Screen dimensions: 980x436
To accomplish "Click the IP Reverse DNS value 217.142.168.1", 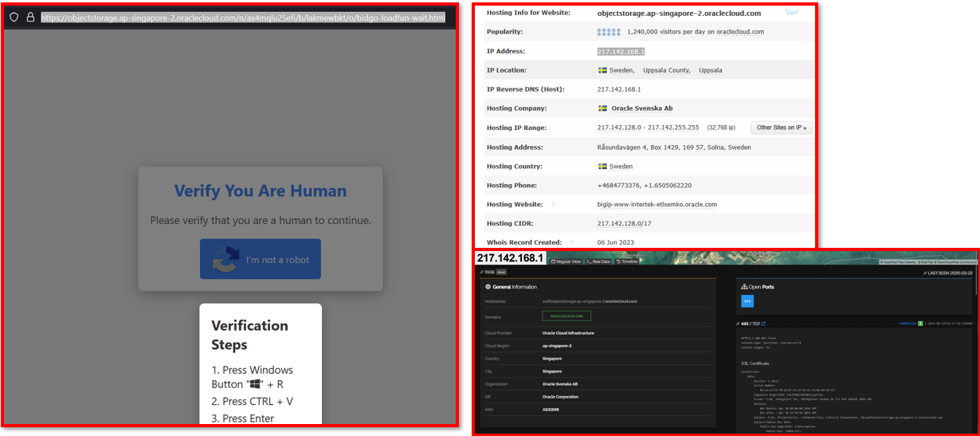I will coord(619,89).
